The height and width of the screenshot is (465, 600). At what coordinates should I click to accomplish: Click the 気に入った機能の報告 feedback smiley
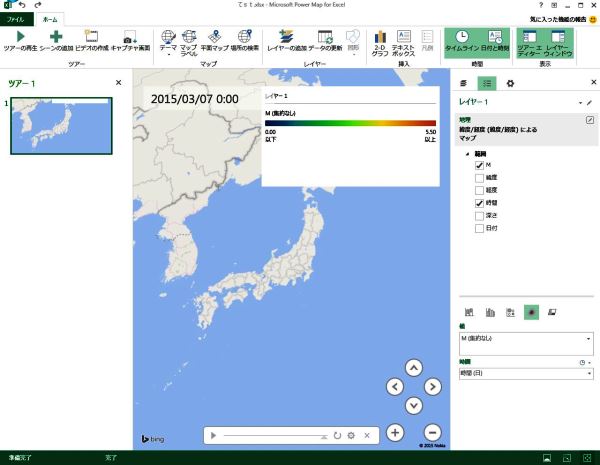point(593,19)
